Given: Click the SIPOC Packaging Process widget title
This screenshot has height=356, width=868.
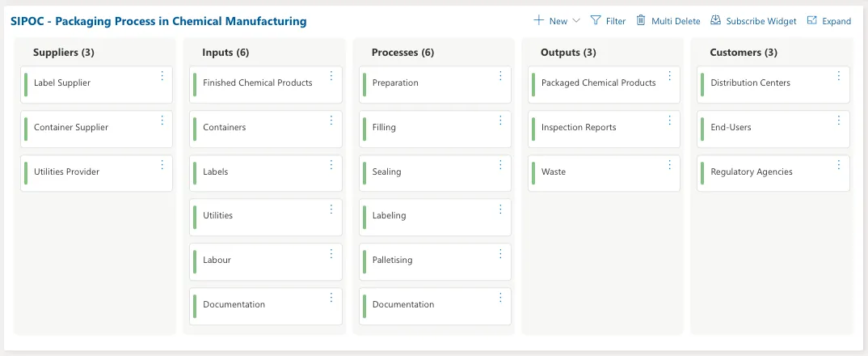Looking at the screenshot, I should coord(158,22).
